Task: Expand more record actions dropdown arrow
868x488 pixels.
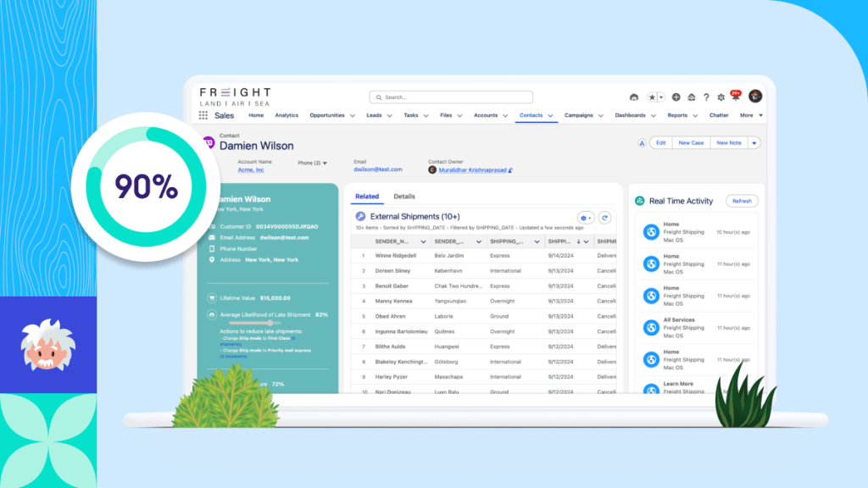Action: point(754,143)
